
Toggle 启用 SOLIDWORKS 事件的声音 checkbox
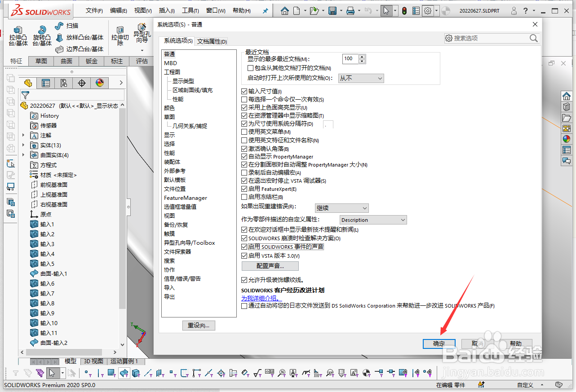pos(244,247)
